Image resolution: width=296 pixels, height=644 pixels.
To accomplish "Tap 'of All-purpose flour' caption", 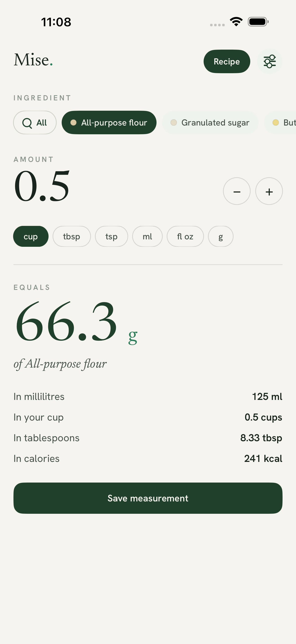I will point(60,364).
